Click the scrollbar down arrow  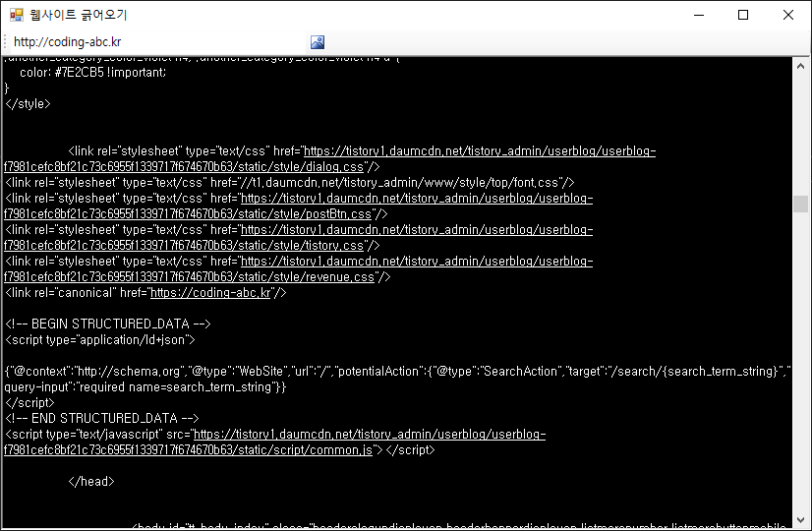pos(800,519)
